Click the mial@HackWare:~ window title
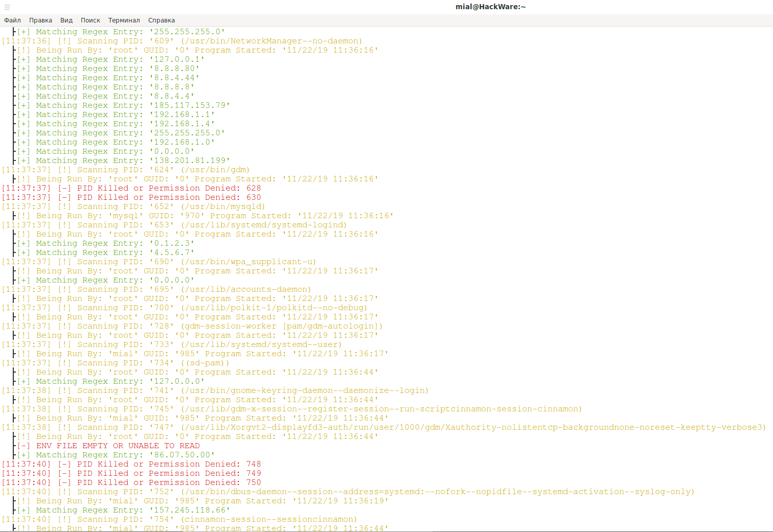The height and width of the screenshot is (532, 773). [x=490, y=7]
